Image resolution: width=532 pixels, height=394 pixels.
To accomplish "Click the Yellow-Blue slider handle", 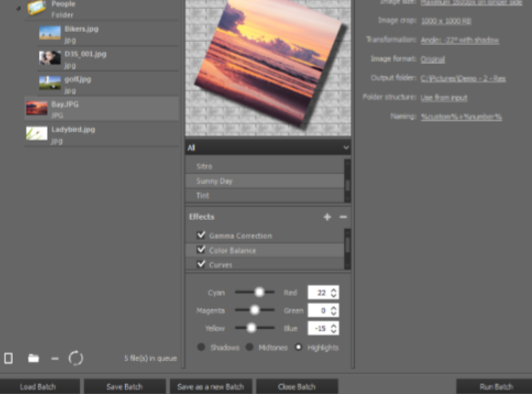I will click(x=251, y=328).
